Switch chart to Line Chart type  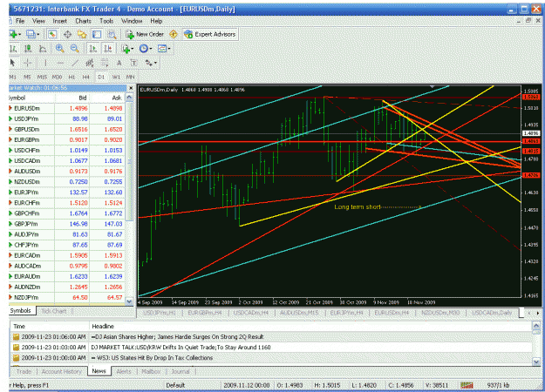click(x=43, y=49)
